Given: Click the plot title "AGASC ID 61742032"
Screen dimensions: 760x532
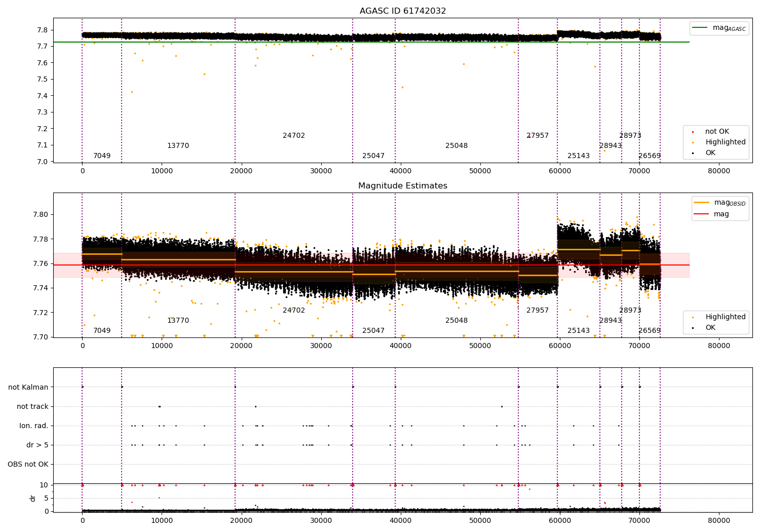Looking at the screenshot, I should pos(403,11).
